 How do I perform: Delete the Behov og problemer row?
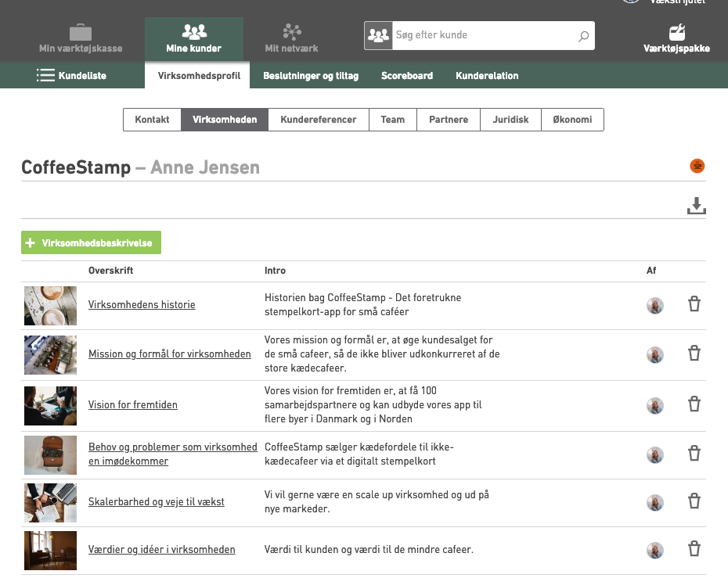click(x=694, y=453)
